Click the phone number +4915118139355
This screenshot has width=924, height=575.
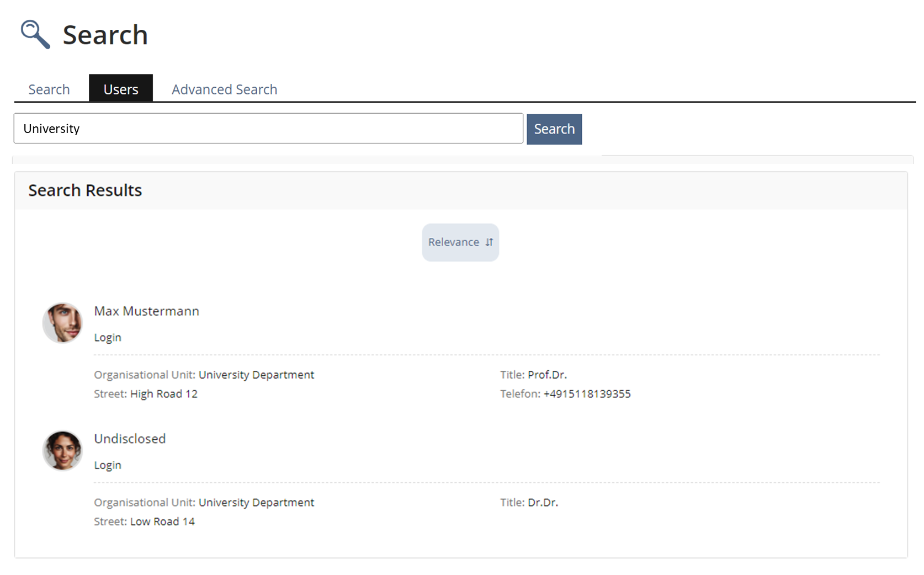pos(587,394)
